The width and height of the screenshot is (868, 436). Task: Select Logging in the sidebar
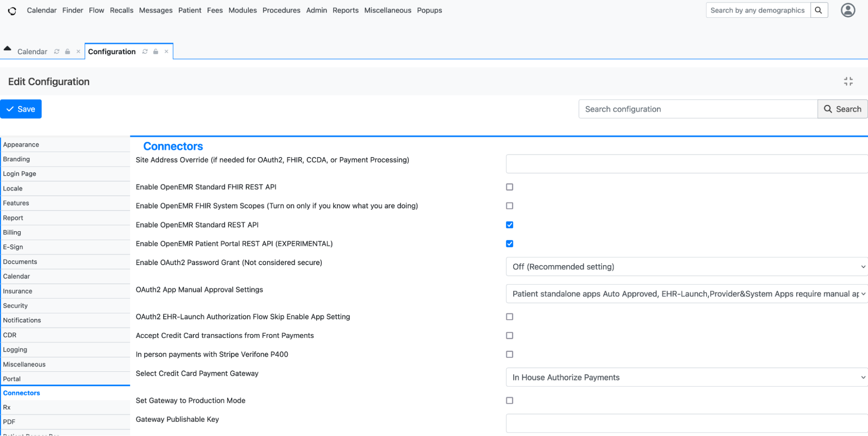pyautogui.click(x=65, y=350)
